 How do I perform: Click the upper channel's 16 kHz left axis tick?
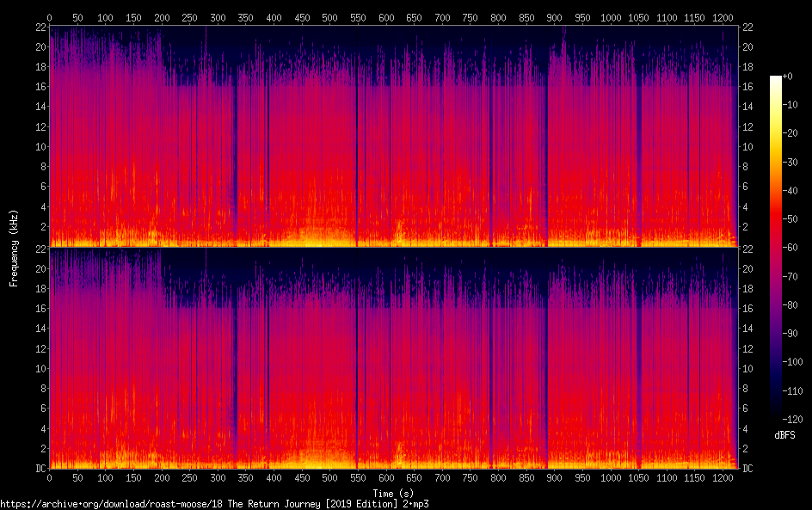(39, 87)
